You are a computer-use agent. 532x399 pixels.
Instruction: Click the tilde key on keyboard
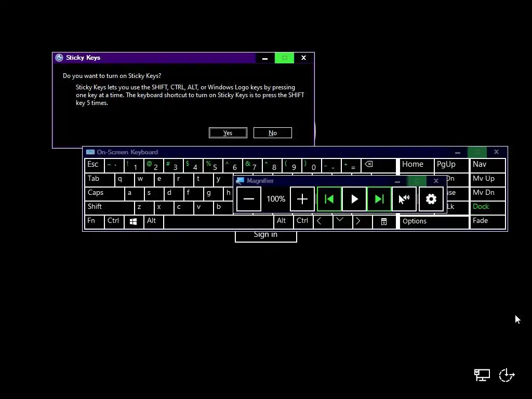(114, 165)
